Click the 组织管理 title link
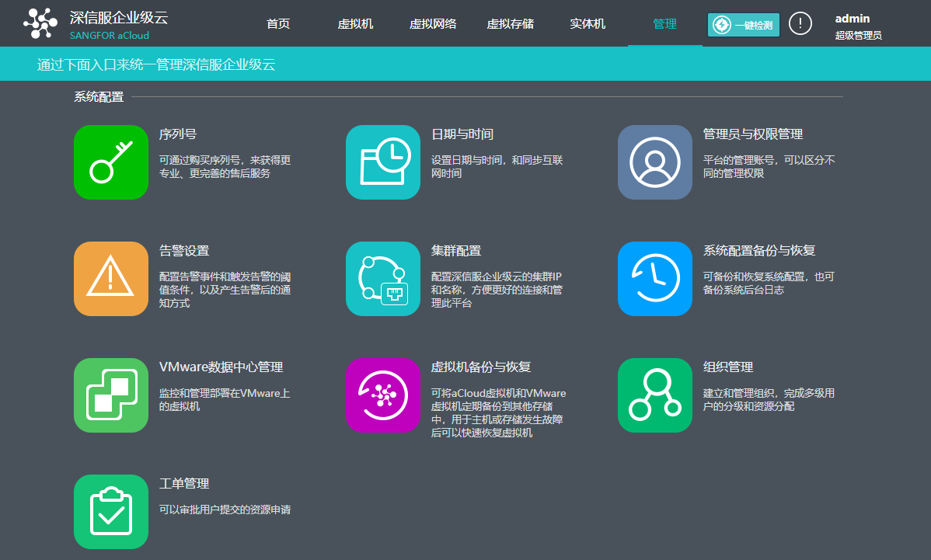 point(728,367)
